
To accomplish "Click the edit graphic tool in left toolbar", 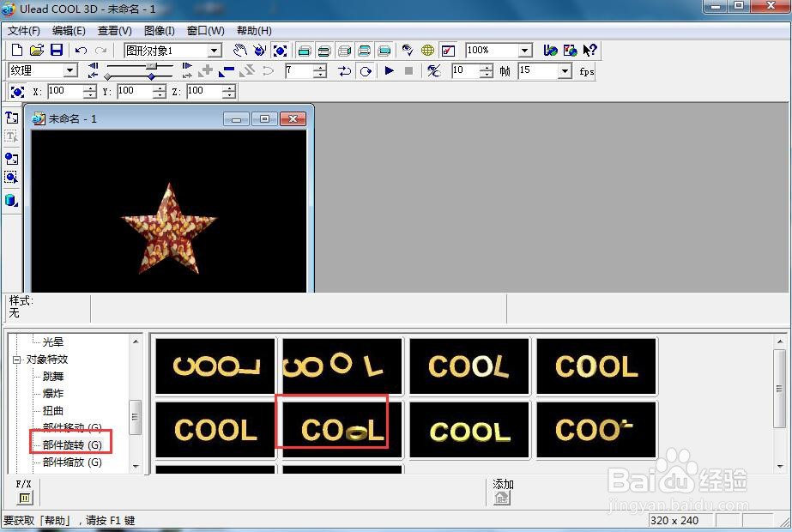I will point(12,178).
